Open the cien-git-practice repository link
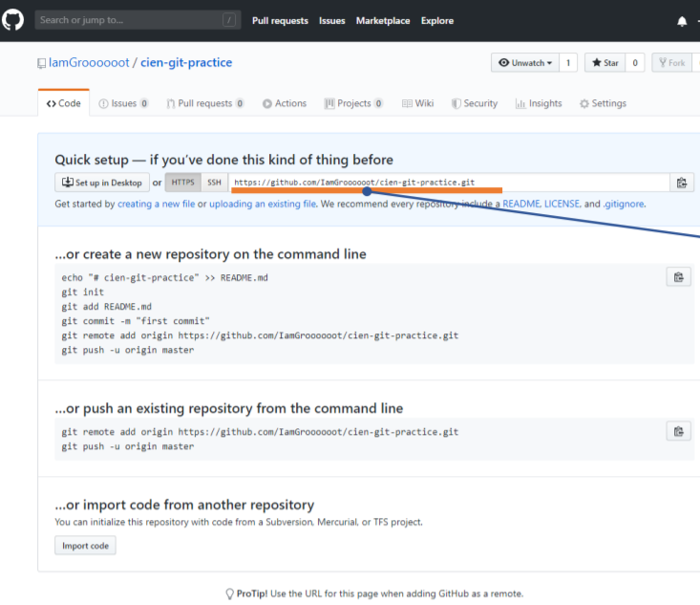This screenshot has height=605, width=700. click(x=186, y=62)
